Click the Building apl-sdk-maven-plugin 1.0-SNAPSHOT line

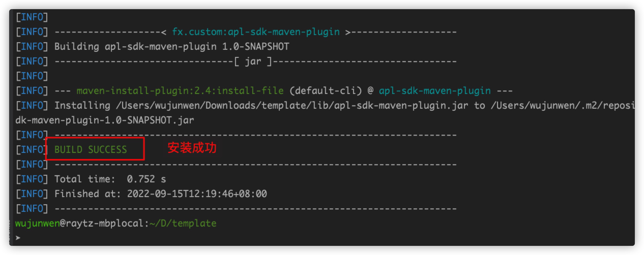point(172,47)
